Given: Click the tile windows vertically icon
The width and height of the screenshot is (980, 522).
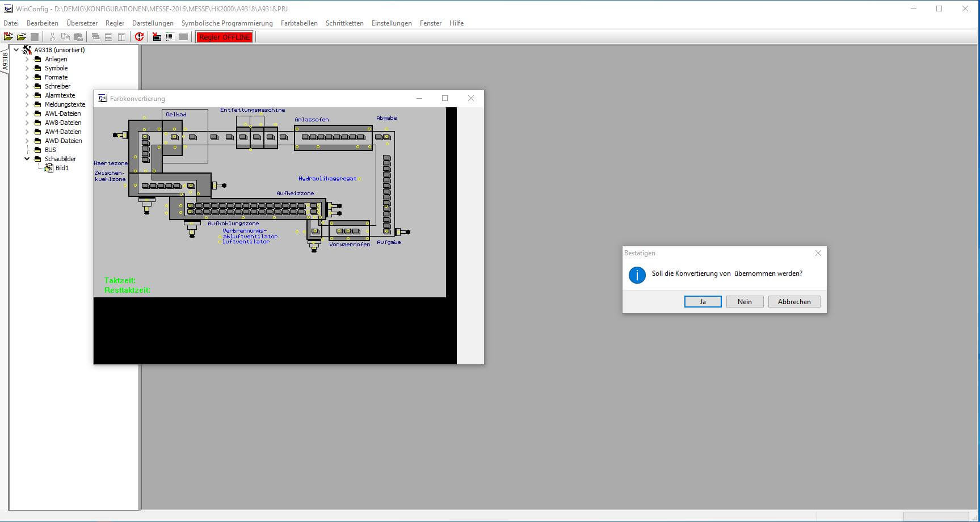Looking at the screenshot, I should coord(121,37).
